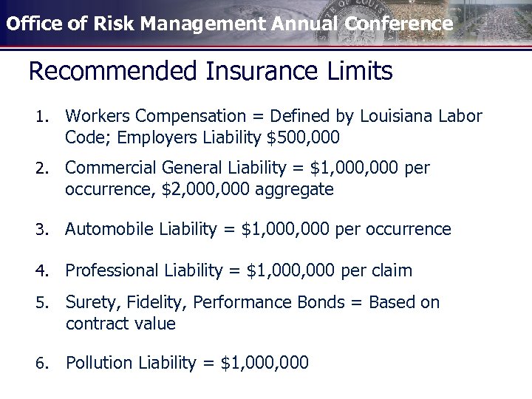Screen dimensions: 532x399
Task: Select the Automobile Liability item
Action: coord(258,229)
